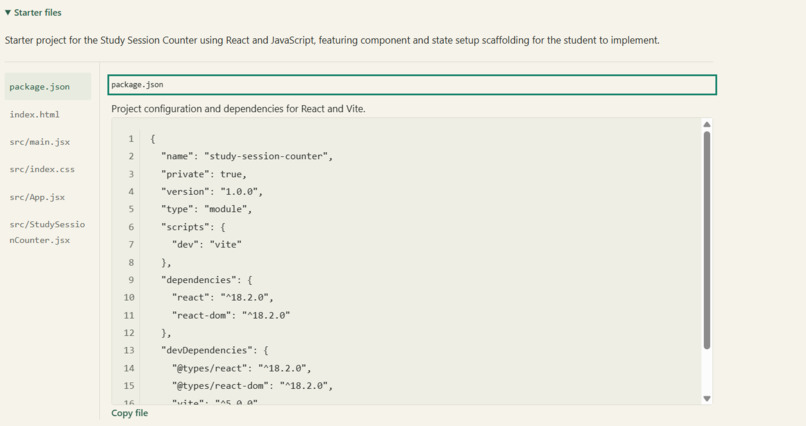This screenshot has height=426, width=806.
Task: Click the "react-dom": "^18.2.0" line under dependencies
Action: (231, 315)
